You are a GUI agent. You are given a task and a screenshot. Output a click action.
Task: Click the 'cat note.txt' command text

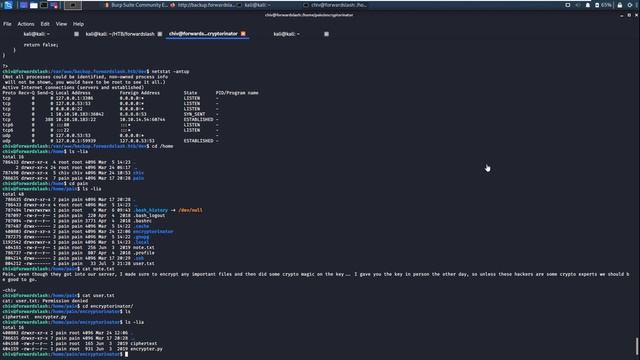[x=98, y=269]
